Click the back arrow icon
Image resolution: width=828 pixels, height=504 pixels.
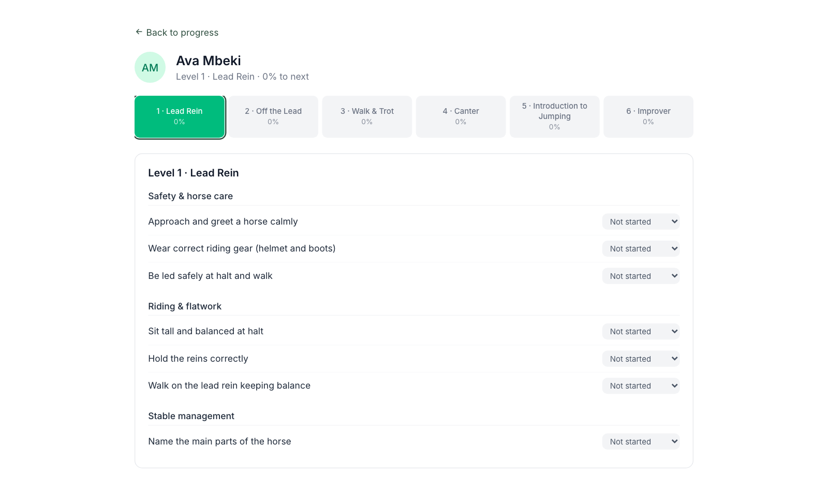[139, 32]
